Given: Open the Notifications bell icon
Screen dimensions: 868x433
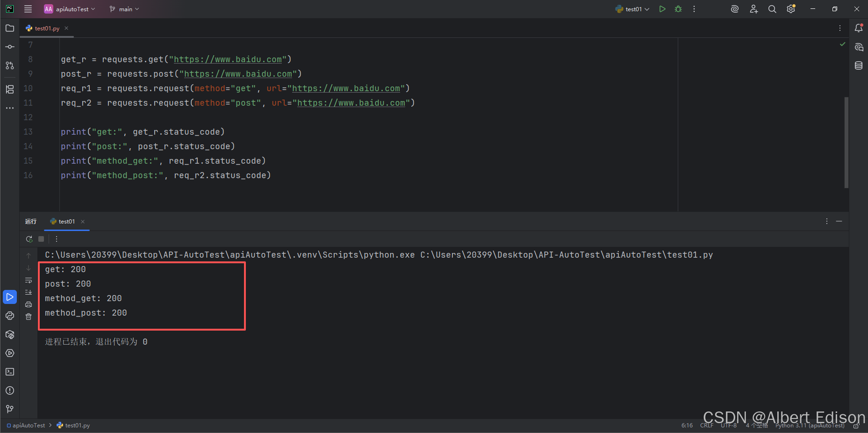Looking at the screenshot, I should [859, 28].
